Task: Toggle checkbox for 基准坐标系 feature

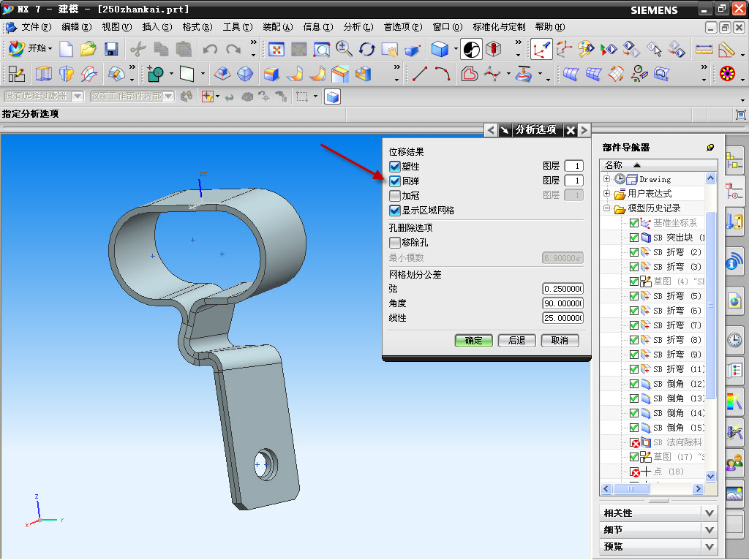Action: coord(634,223)
